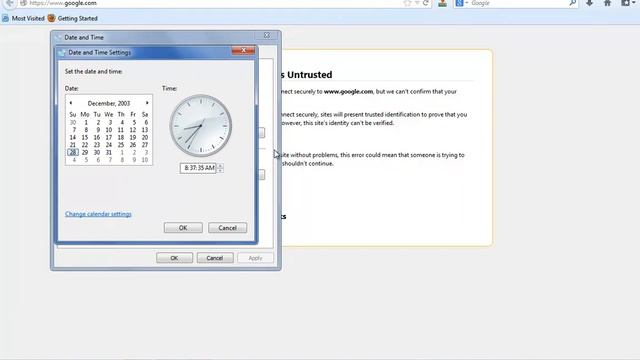Click the magnifier icon in the search box

(x=573, y=3)
